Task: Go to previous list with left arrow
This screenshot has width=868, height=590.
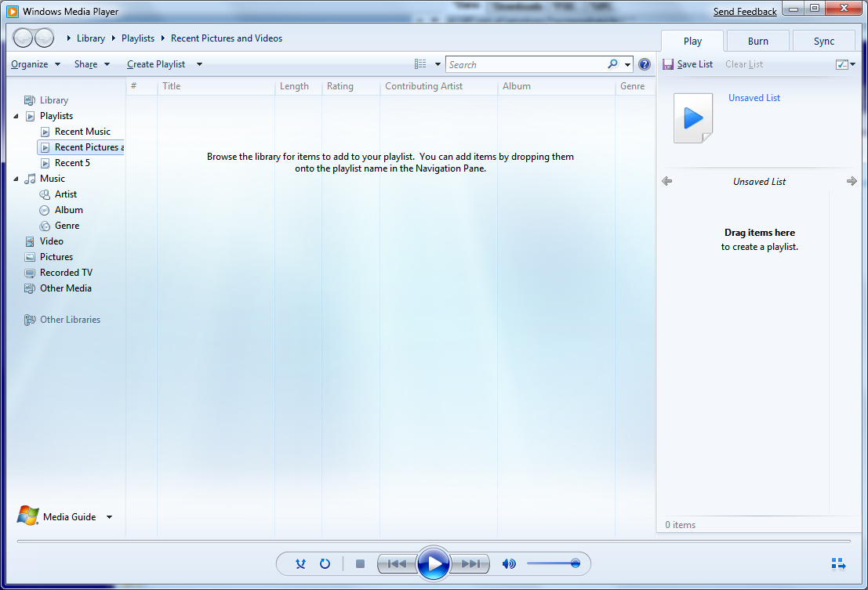Action: 667,181
